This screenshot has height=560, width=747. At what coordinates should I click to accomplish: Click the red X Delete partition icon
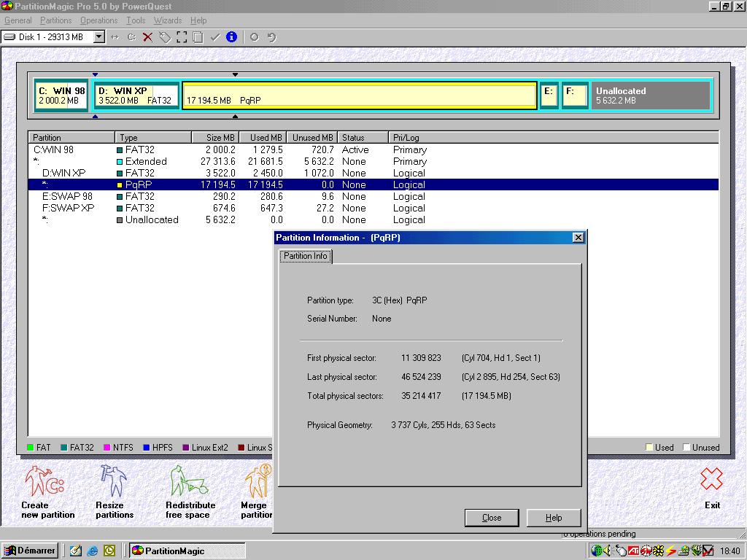click(x=147, y=37)
